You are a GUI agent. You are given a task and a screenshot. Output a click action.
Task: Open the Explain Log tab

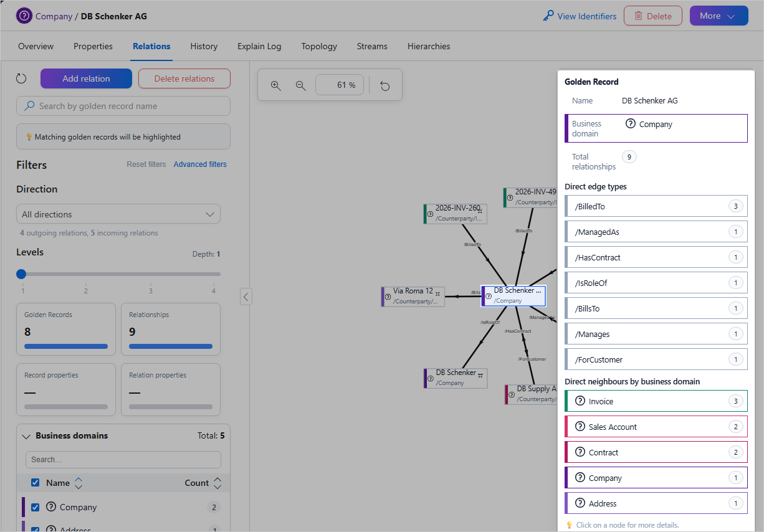[259, 46]
